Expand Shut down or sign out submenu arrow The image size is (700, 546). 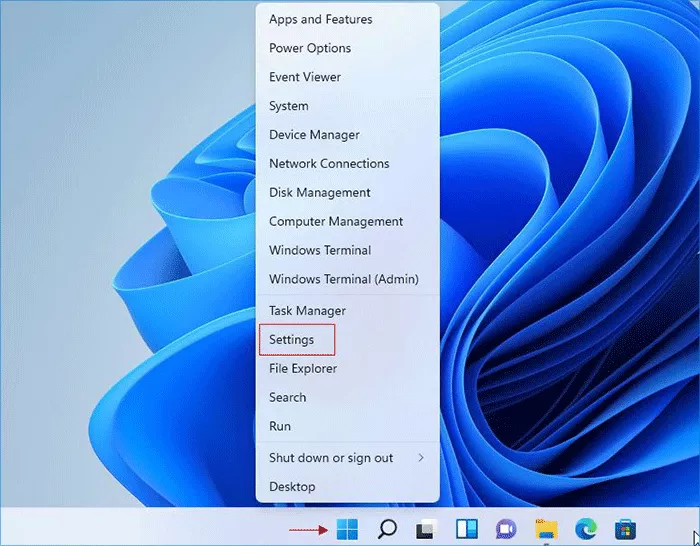[420, 458]
